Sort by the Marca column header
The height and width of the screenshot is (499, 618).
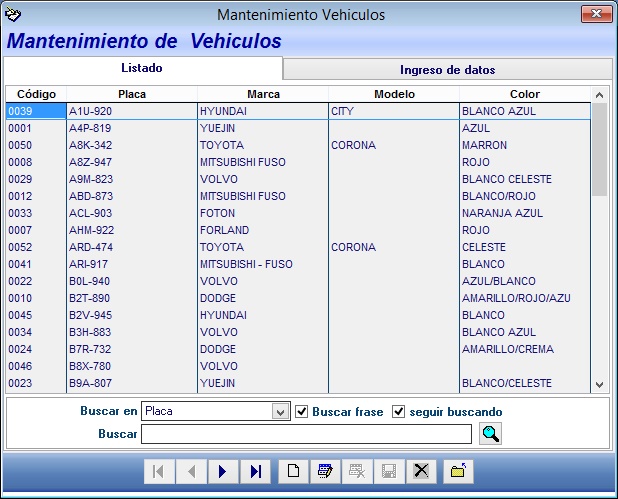[263, 94]
